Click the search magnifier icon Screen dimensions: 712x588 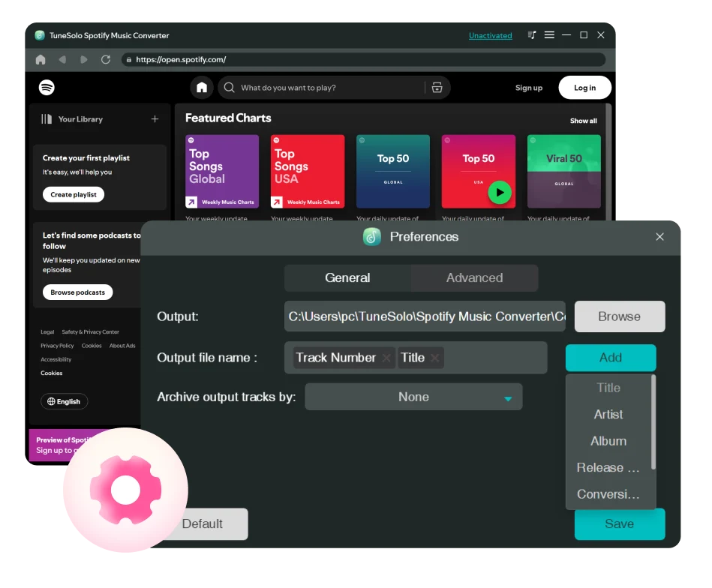pyautogui.click(x=230, y=88)
